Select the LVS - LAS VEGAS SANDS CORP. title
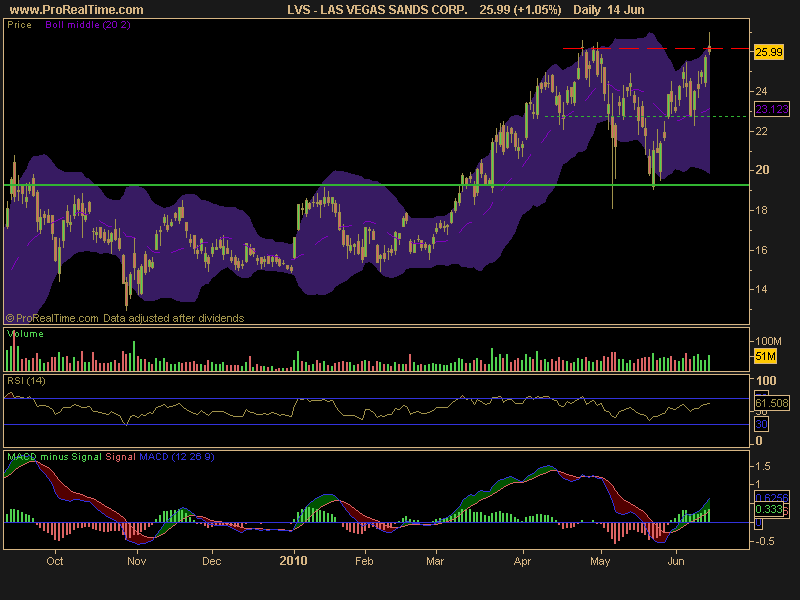Image resolution: width=800 pixels, height=600 pixels. (377, 10)
